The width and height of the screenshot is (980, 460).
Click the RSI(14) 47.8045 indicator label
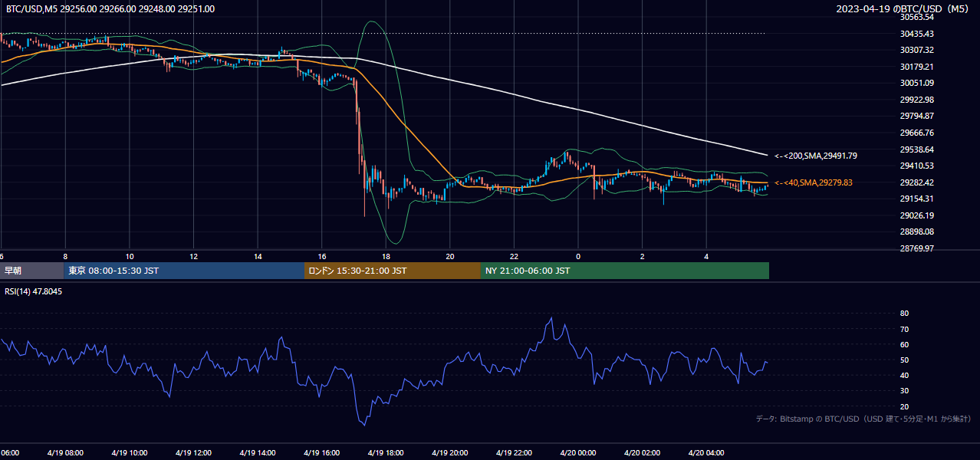(x=34, y=291)
